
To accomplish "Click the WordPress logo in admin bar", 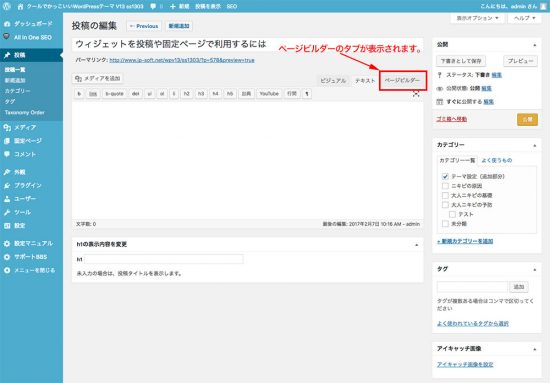I will (x=6, y=6).
